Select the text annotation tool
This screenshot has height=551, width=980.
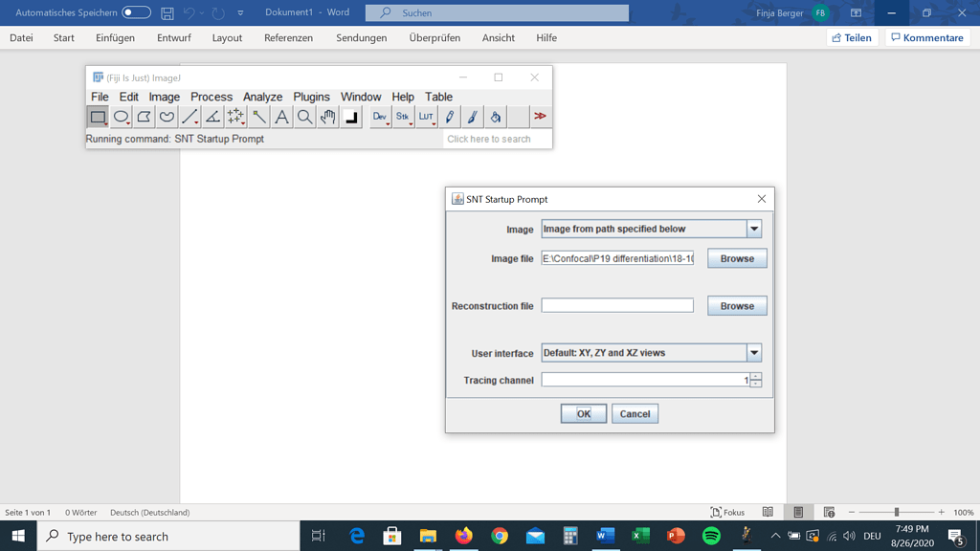tap(282, 117)
